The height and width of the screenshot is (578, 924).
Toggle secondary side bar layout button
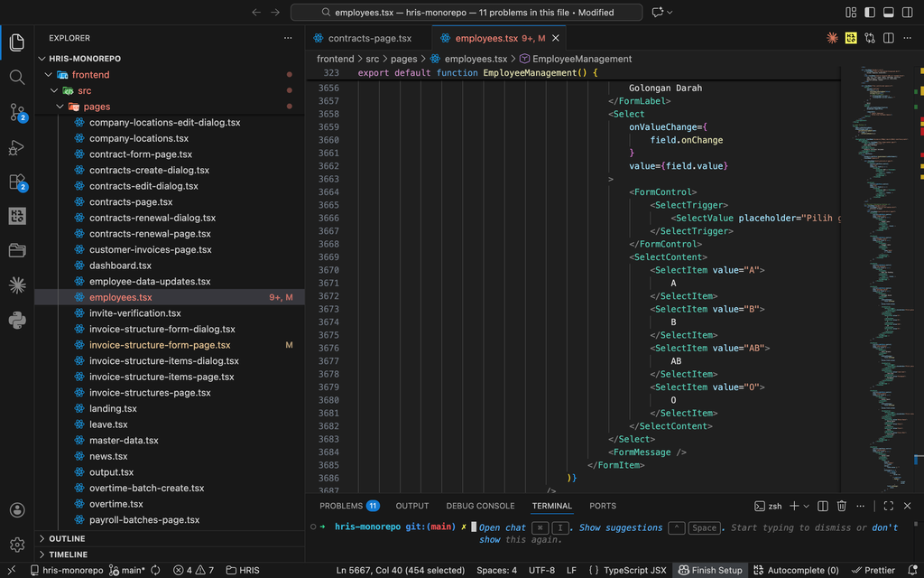pos(908,13)
